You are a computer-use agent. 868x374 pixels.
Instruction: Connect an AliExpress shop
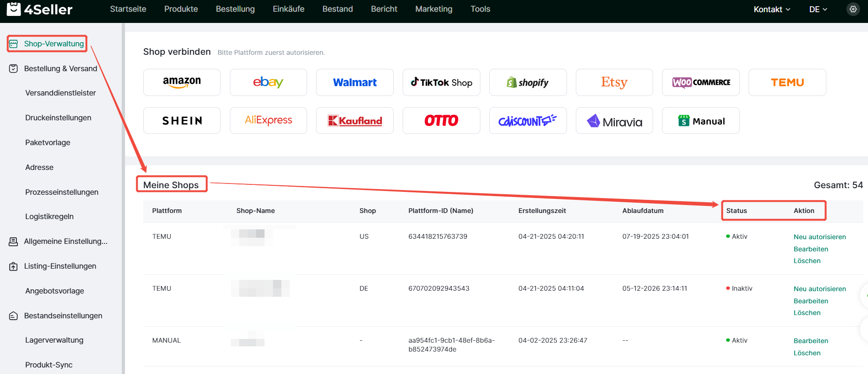[x=268, y=121]
